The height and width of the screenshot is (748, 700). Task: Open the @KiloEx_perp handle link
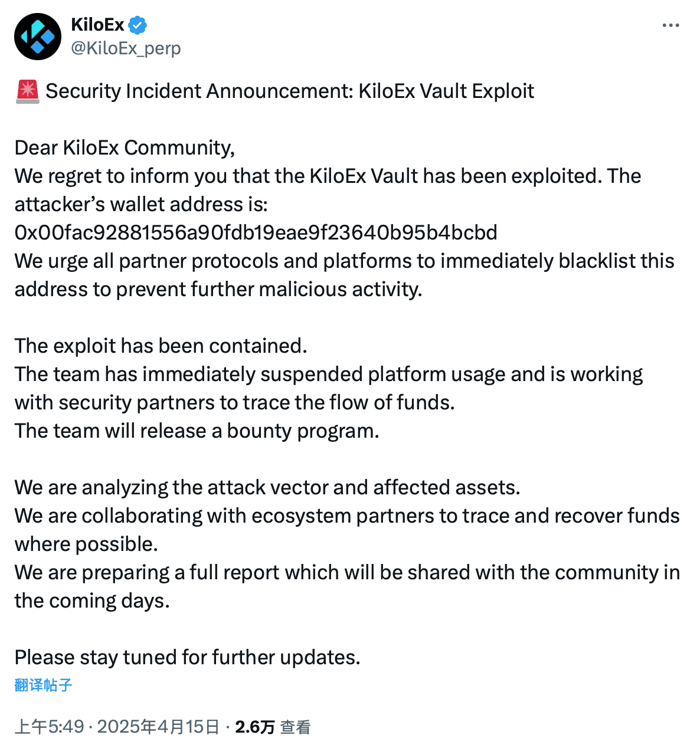(x=125, y=48)
